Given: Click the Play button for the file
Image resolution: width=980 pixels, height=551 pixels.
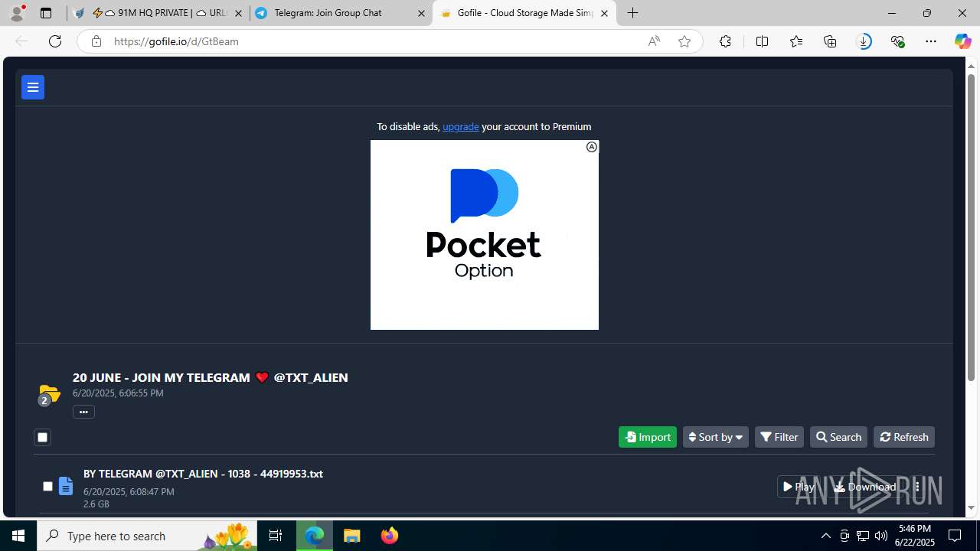Looking at the screenshot, I should click(799, 487).
